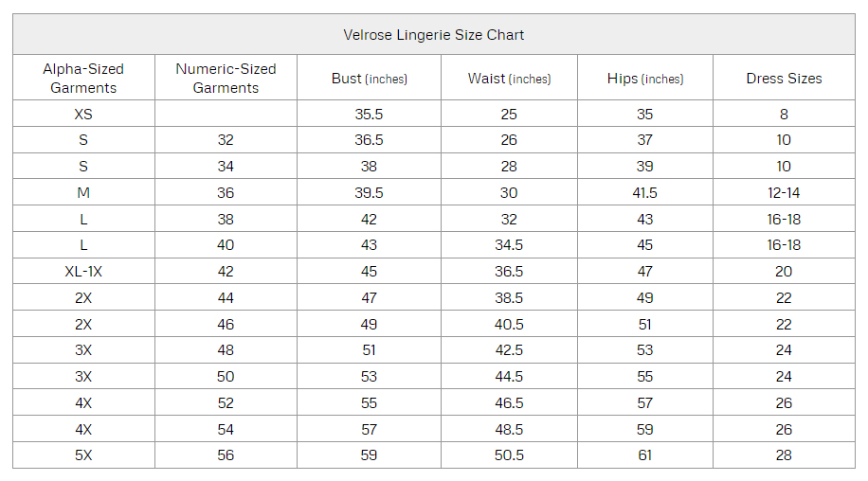The height and width of the screenshot is (481, 868).
Task: Select the 12-14 dress size cell
Action: 784,193
